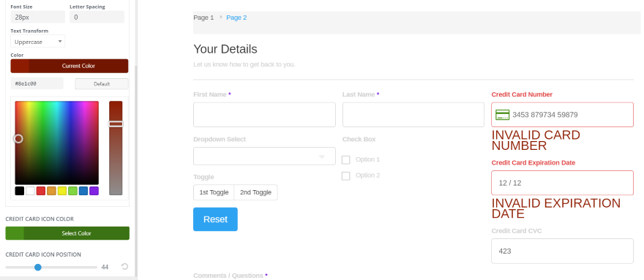Pick the black color swatch

coord(19,191)
